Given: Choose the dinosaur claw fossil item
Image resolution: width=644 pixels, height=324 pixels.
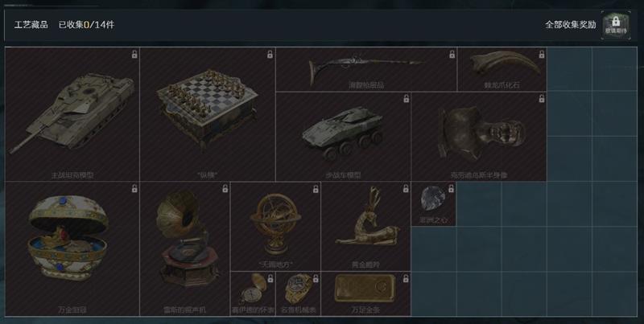Looking at the screenshot, I should pos(502,69).
